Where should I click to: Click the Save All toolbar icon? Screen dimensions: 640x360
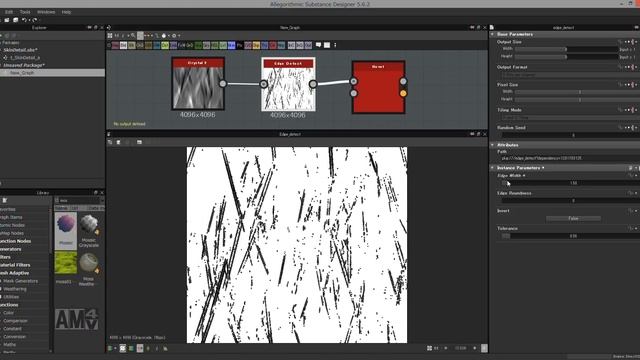click(16, 20)
